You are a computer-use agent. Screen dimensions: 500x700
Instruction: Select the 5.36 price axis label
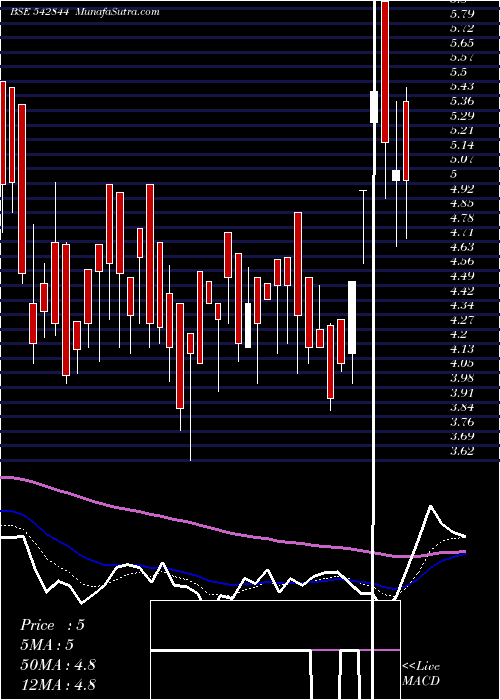pos(462,101)
